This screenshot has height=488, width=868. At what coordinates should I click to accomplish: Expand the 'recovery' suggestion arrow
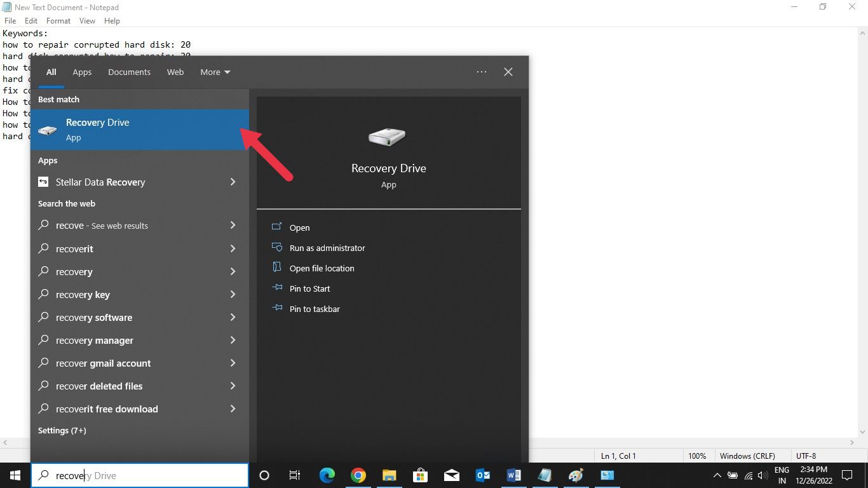click(233, 271)
